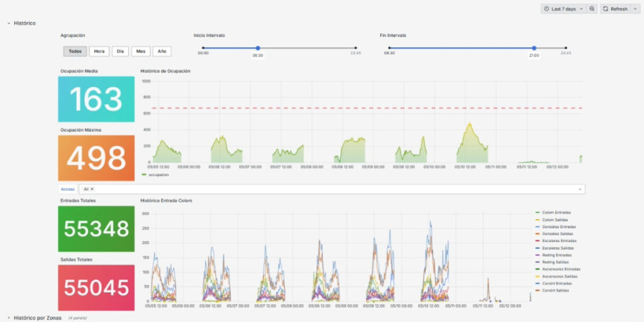The image size is (644, 322).
Task: Expand the Acceso variable dropdown chevron
Action: point(579,189)
